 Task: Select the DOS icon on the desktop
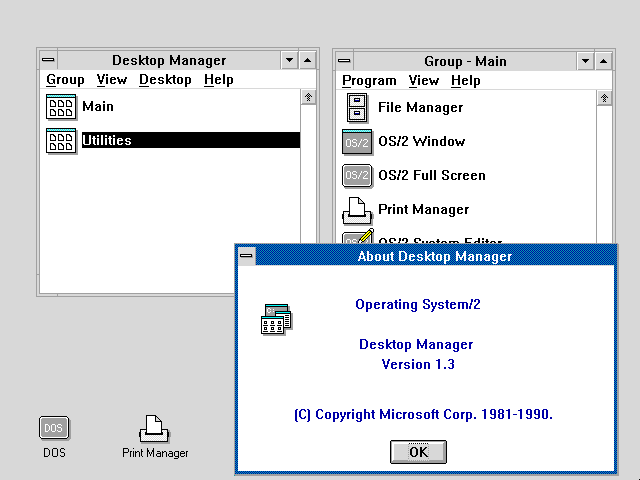[x=54, y=428]
